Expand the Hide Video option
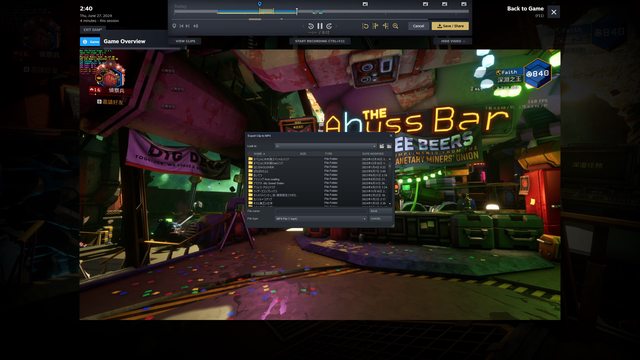Viewport: 640px width, 360px height. pos(453,41)
